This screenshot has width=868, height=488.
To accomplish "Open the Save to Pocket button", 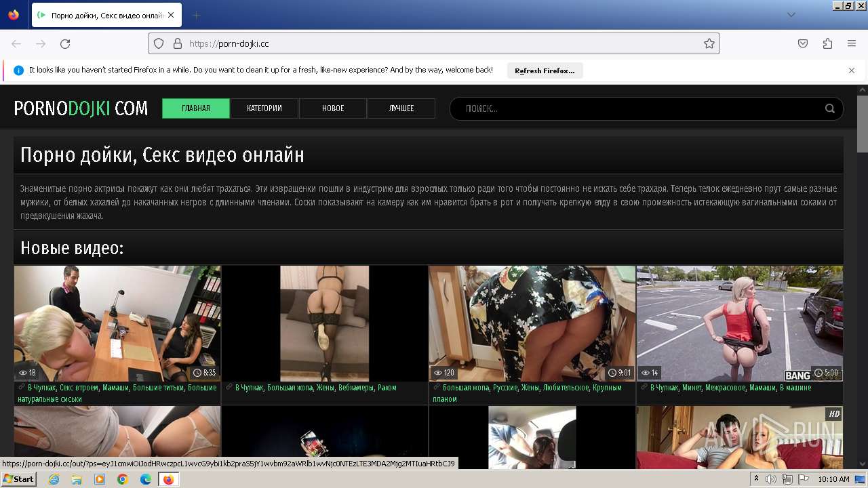I will tap(803, 43).
